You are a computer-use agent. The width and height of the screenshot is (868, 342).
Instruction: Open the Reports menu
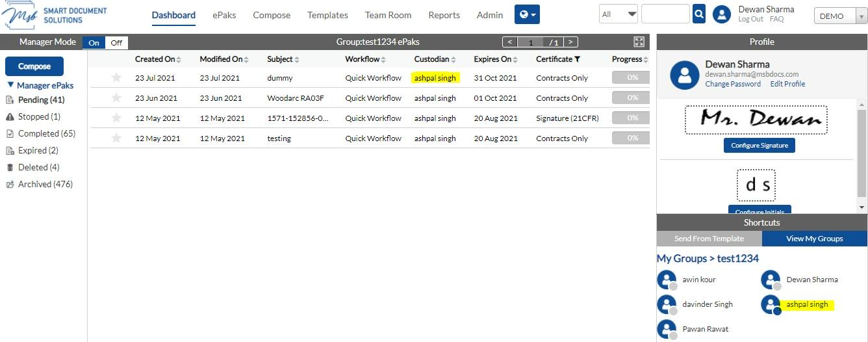point(444,15)
